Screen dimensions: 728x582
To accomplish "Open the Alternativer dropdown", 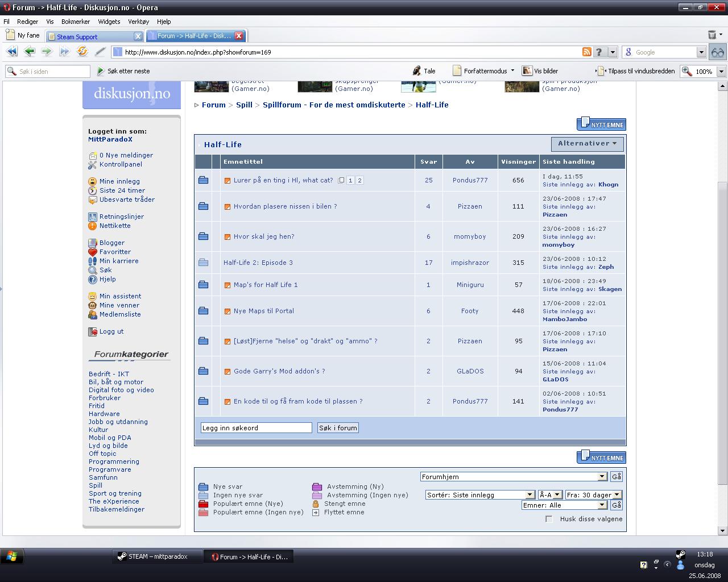I will [587, 144].
